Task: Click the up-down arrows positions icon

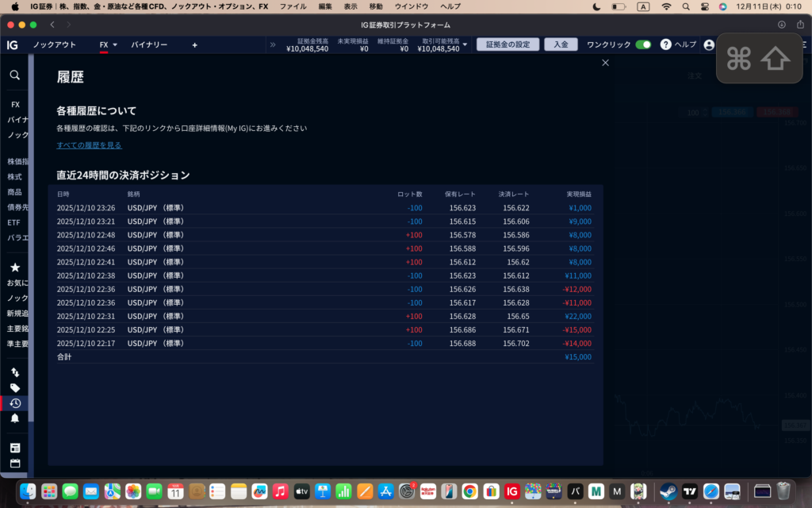Action: [x=14, y=372]
